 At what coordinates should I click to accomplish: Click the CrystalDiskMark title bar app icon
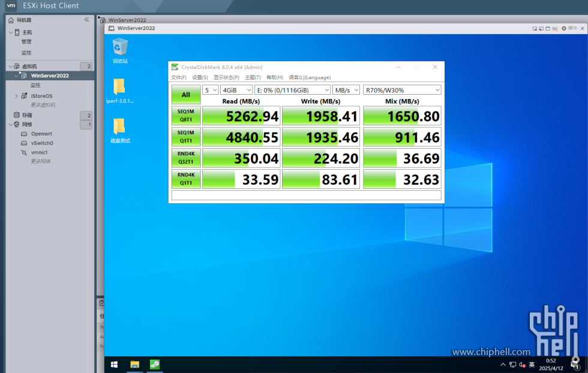175,67
